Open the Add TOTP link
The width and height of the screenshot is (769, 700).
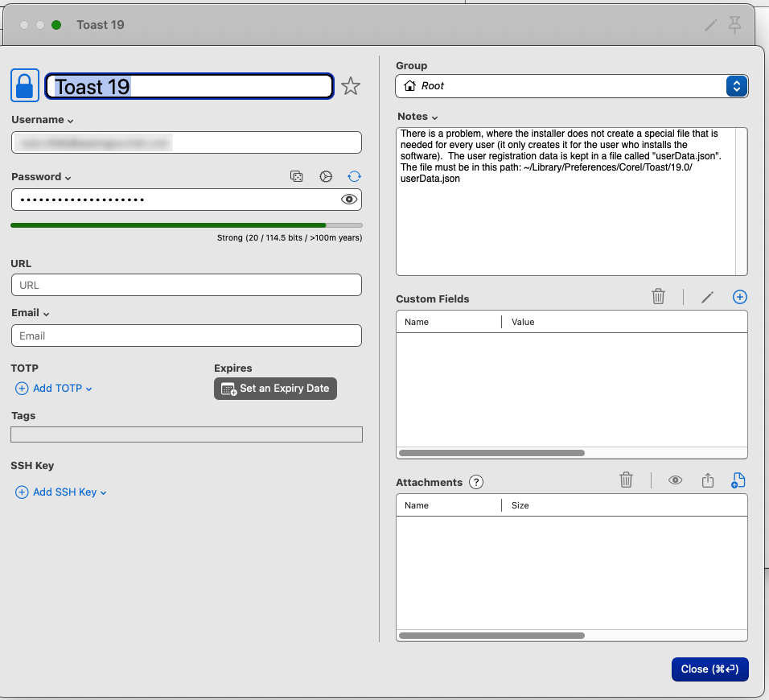tap(53, 388)
